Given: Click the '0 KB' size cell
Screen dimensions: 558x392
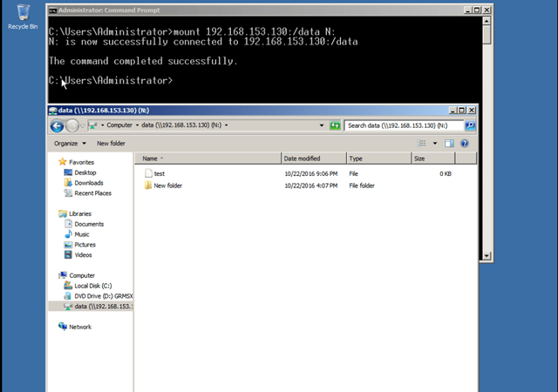Looking at the screenshot, I should point(446,173).
